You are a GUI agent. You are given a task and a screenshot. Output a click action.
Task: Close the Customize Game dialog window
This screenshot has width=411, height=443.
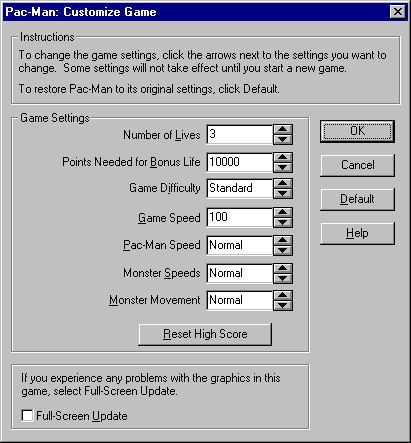(398, 12)
